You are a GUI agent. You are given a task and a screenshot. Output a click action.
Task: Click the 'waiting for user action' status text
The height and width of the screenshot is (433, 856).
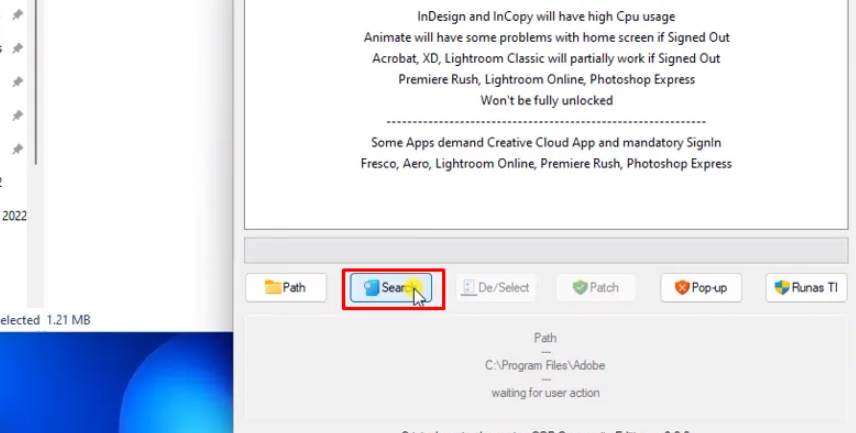[545, 393]
